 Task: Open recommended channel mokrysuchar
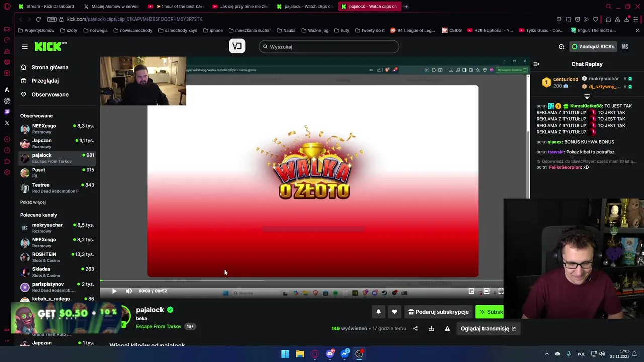[x=57, y=228]
